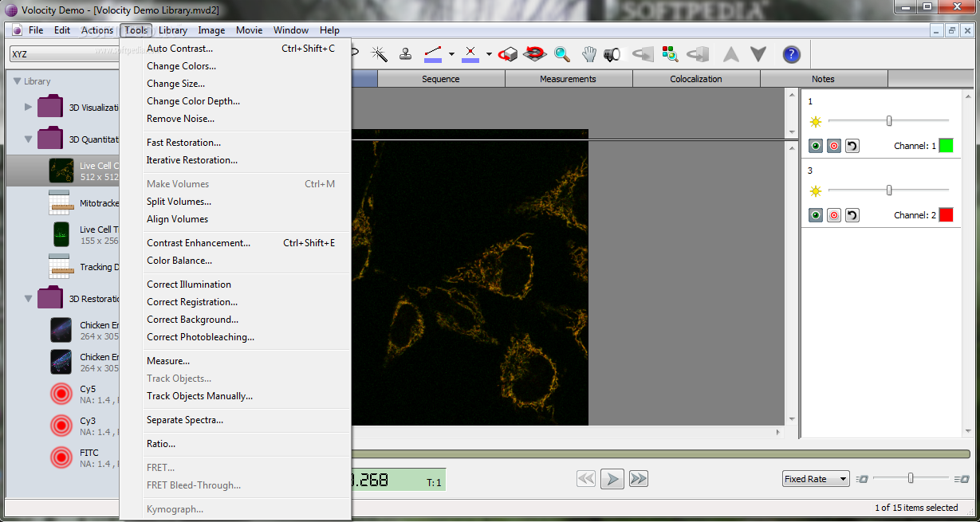The width and height of the screenshot is (980, 522).
Task: Select the point marker tool
Action: click(470, 53)
